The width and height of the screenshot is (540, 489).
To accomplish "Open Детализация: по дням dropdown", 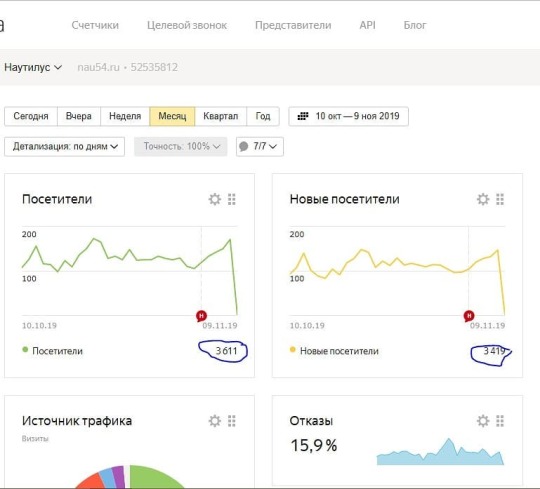I will click(x=64, y=146).
